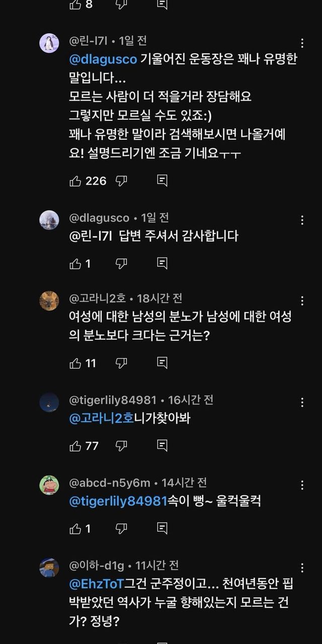Like the comment by @고라니2호
Image resolution: width=322 pixels, height=644 pixels.
coord(75,363)
